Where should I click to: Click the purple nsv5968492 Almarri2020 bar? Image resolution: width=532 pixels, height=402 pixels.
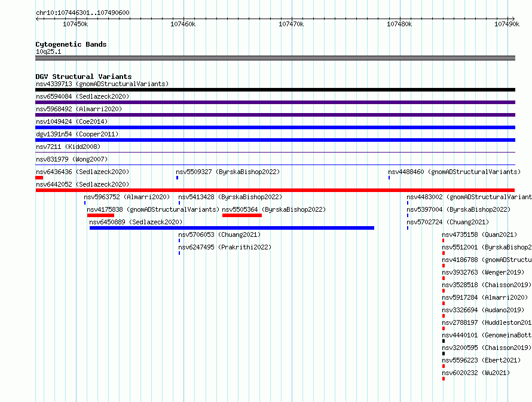click(x=275, y=115)
